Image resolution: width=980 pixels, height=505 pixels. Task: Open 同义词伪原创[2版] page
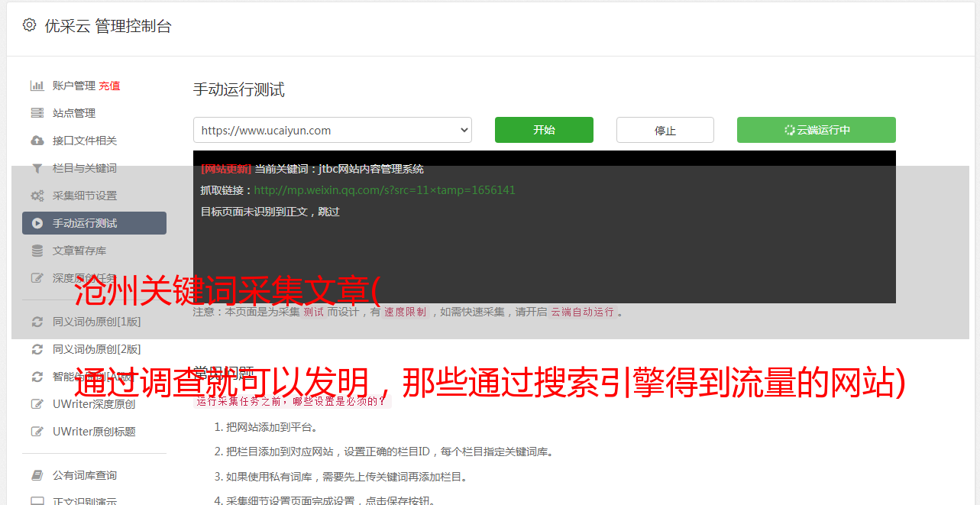click(97, 349)
